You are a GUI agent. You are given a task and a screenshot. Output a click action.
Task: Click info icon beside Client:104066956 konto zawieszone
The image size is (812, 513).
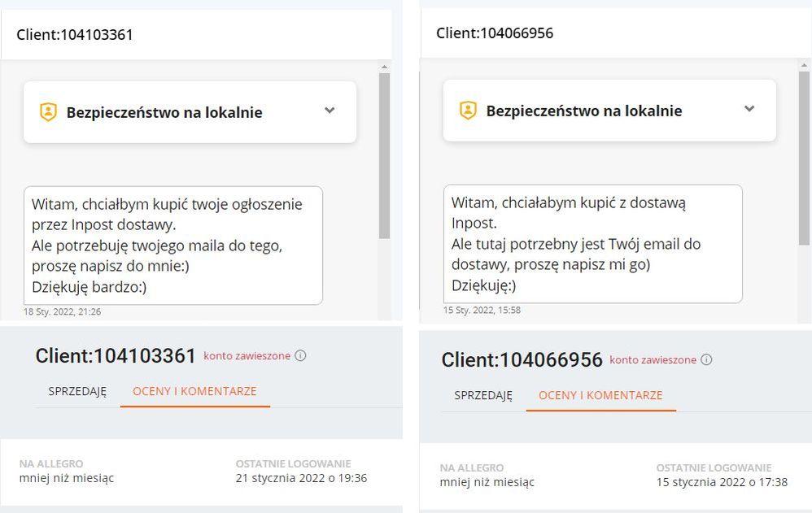pyautogui.click(x=706, y=360)
